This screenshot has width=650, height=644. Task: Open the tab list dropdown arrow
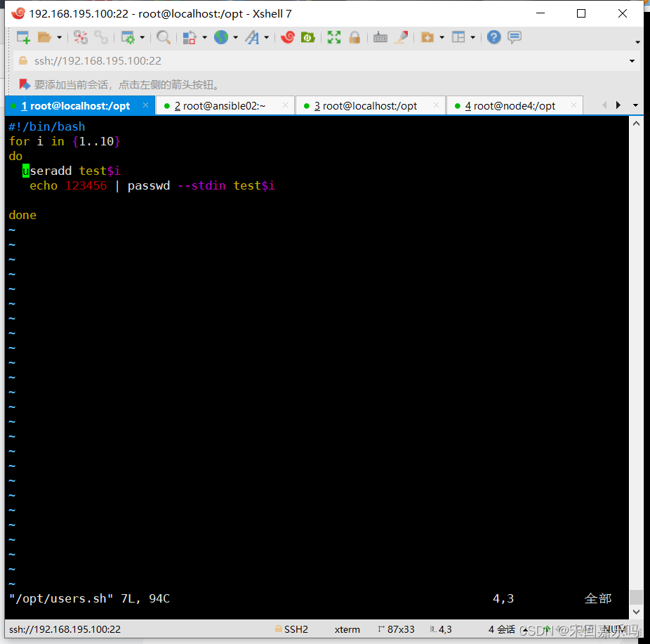pyautogui.click(x=635, y=105)
